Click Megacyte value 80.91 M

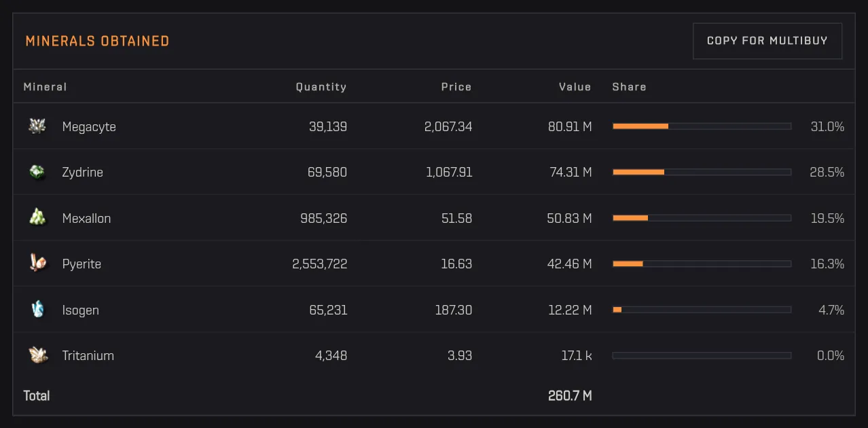570,126
